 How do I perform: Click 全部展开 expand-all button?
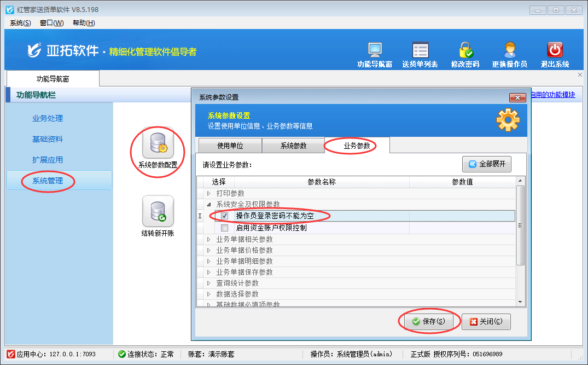pyautogui.click(x=487, y=164)
